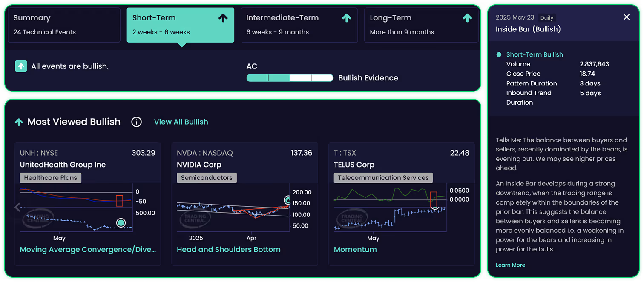Image resolution: width=644 pixels, height=282 pixels.
Task: Click the Inbound Trend Duration value 5 days
Action: [590, 93]
